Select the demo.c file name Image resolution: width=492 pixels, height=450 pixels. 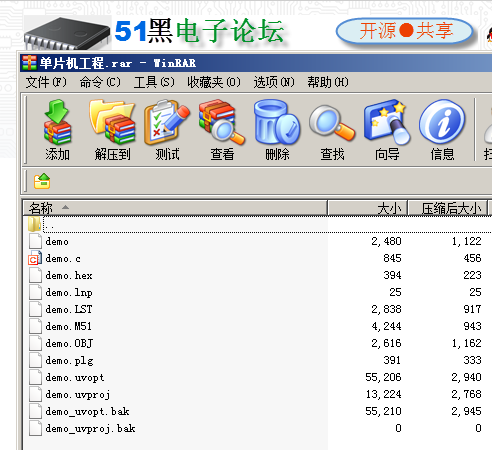tap(63, 258)
